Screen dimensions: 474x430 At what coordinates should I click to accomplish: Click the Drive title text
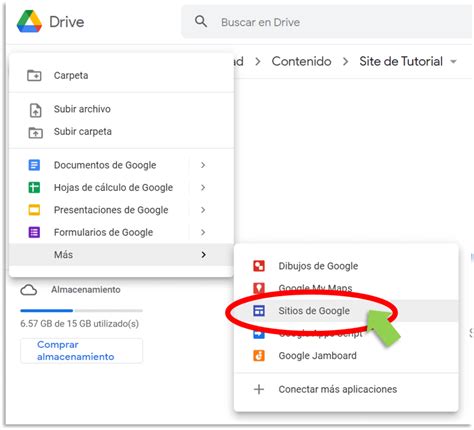[67, 22]
